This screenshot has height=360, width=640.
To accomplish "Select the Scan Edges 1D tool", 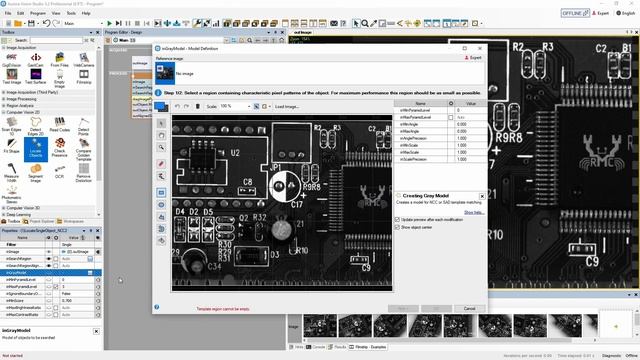I will [11, 126].
